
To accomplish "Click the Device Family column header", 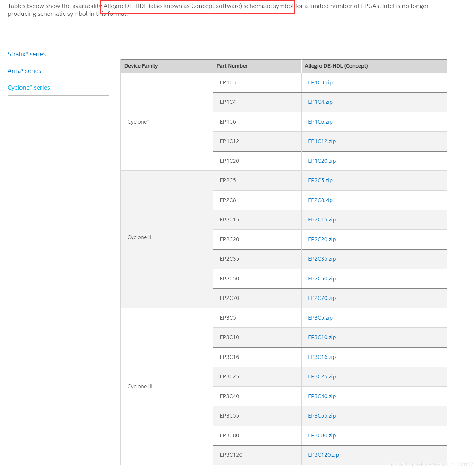I will pyautogui.click(x=141, y=66).
